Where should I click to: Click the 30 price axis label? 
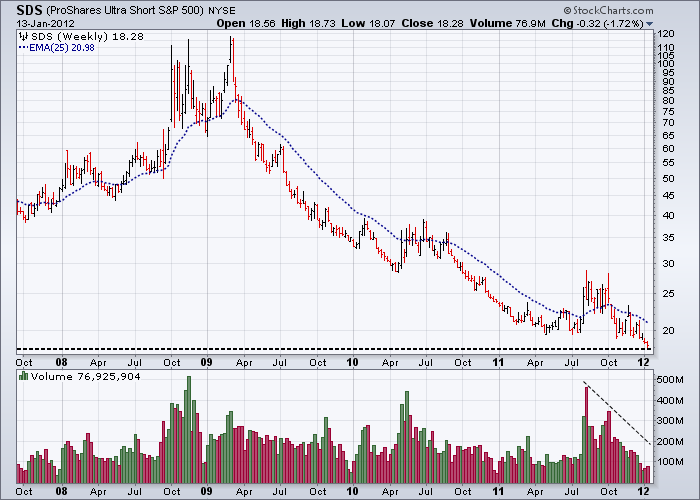[668, 264]
